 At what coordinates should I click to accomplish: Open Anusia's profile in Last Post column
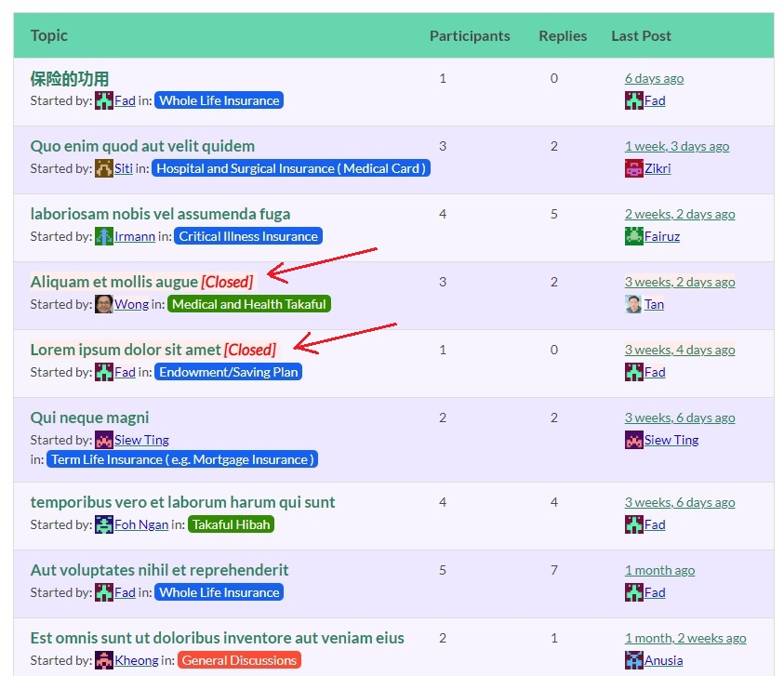point(663,660)
